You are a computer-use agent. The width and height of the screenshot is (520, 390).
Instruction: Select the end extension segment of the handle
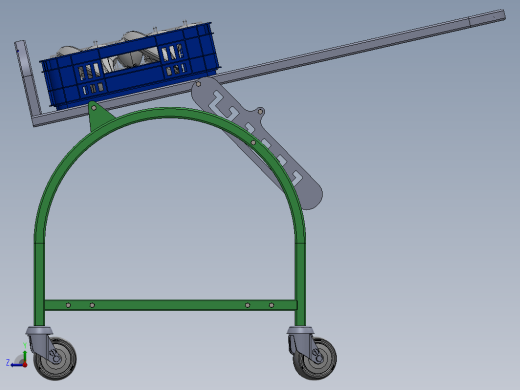487,18
